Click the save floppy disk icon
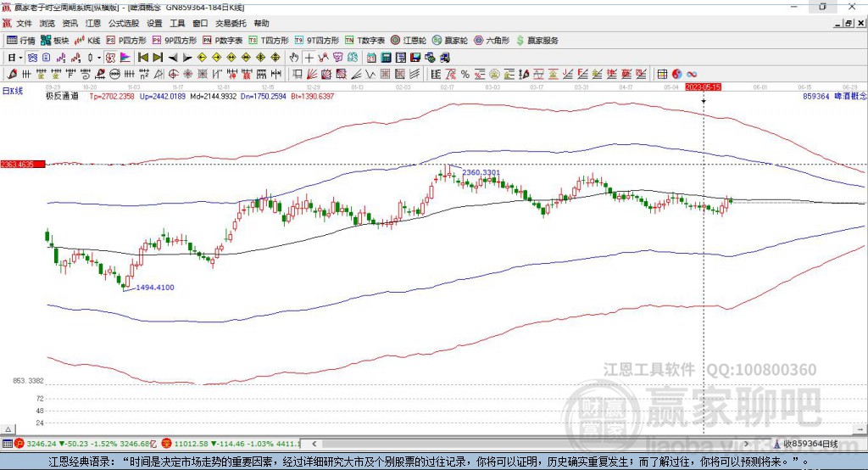Image resolution: width=868 pixels, height=470 pixels. click(415, 58)
